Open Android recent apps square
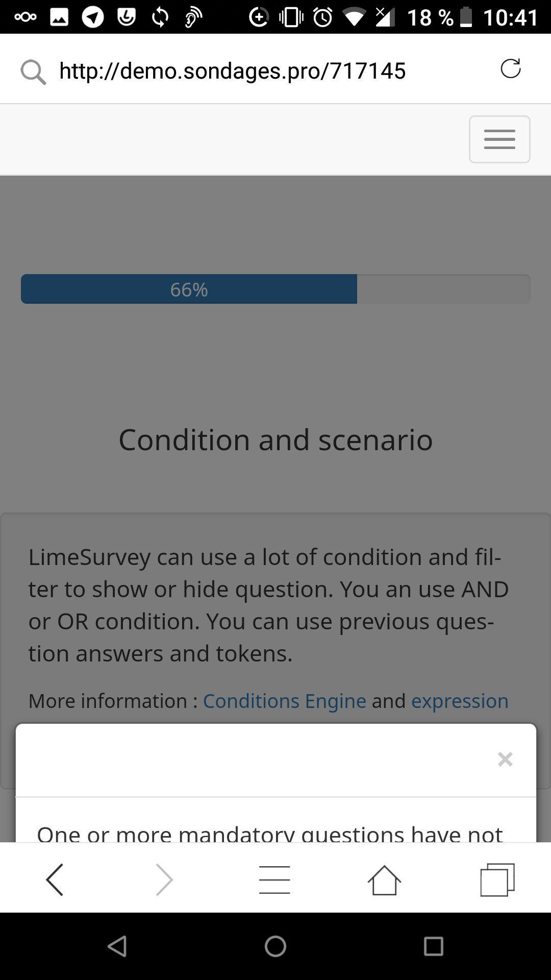This screenshot has width=551, height=980. point(433,946)
